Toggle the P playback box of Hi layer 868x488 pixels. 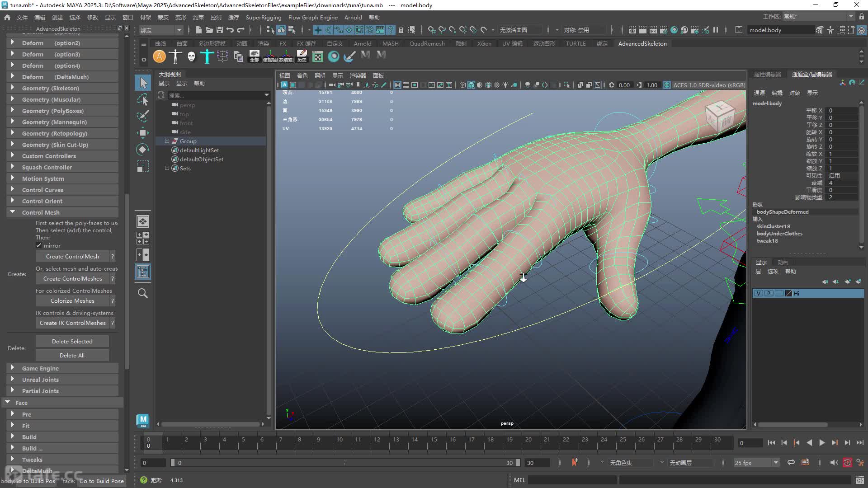point(769,293)
